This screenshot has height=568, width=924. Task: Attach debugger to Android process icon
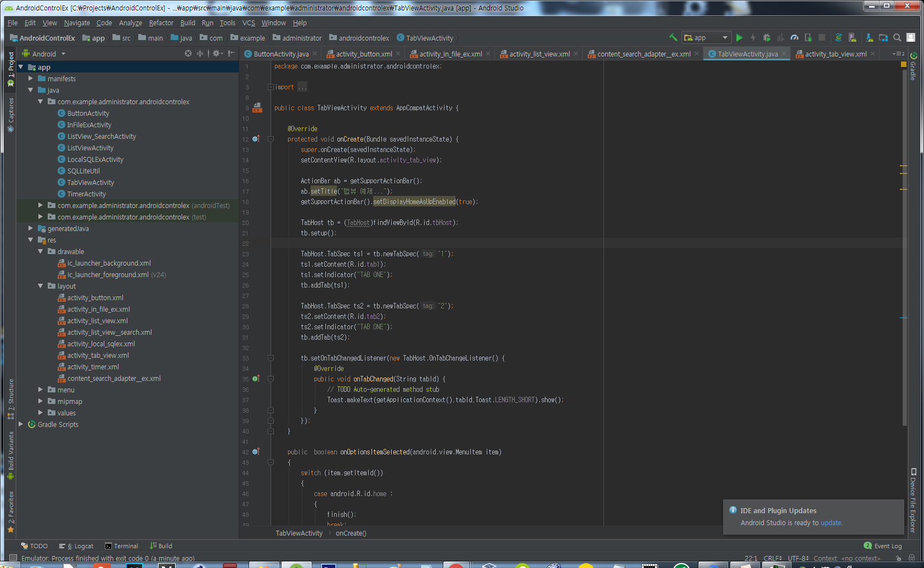[808, 37]
